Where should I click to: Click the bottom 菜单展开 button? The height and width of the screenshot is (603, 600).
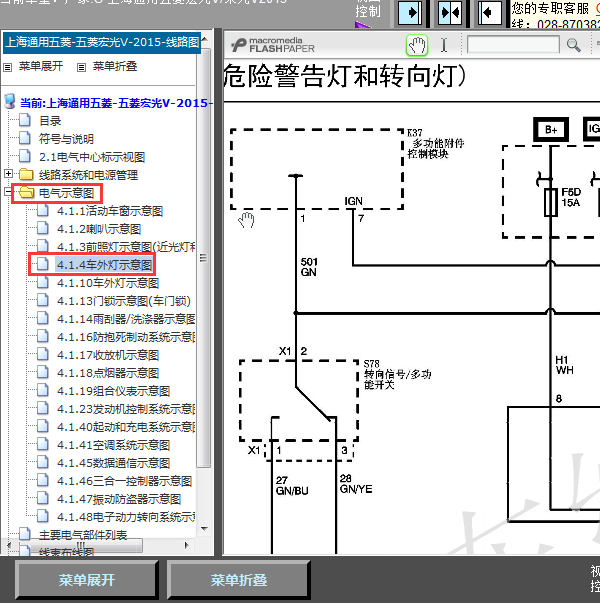click(x=87, y=580)
